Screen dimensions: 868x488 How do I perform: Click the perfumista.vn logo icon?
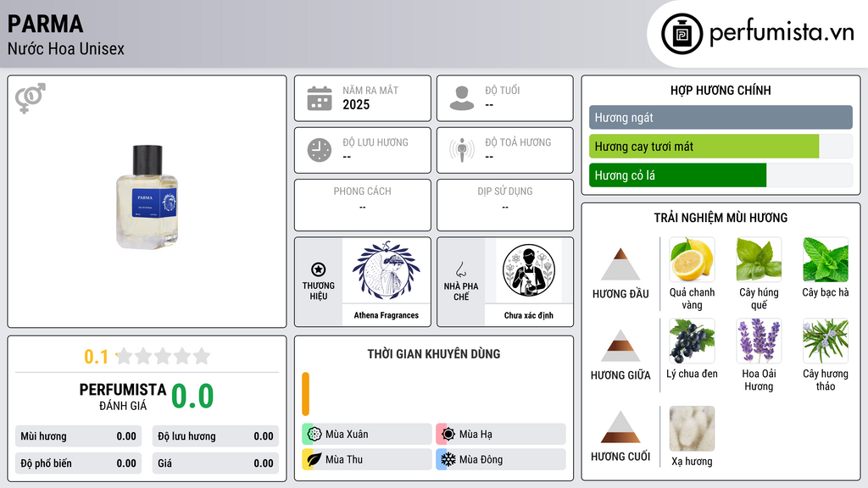(x=682, y=34)
